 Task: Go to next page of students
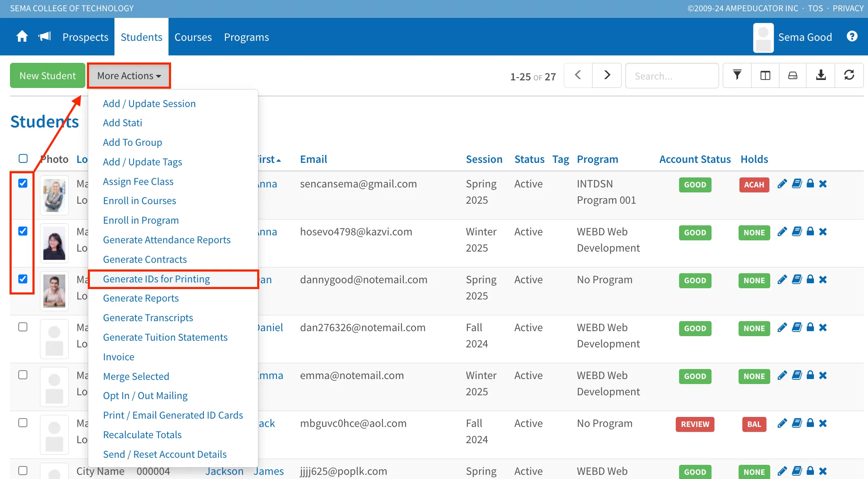[x=607, y=75]
